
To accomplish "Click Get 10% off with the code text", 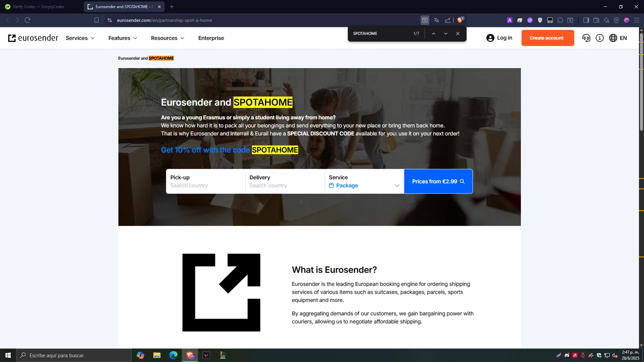I will (x=205, y=150).
